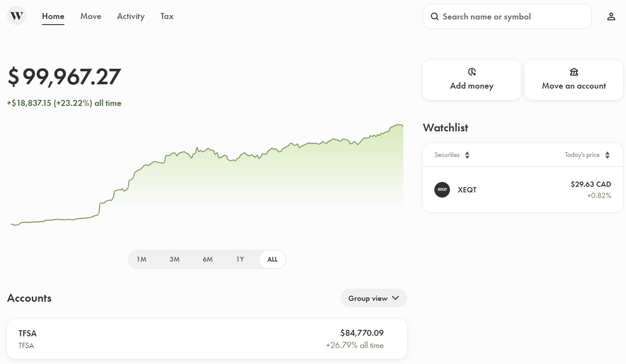Image resolution: width=626 pixels, height=364 pixels.
Task: Open the Tax section
Action: (167, 16)
